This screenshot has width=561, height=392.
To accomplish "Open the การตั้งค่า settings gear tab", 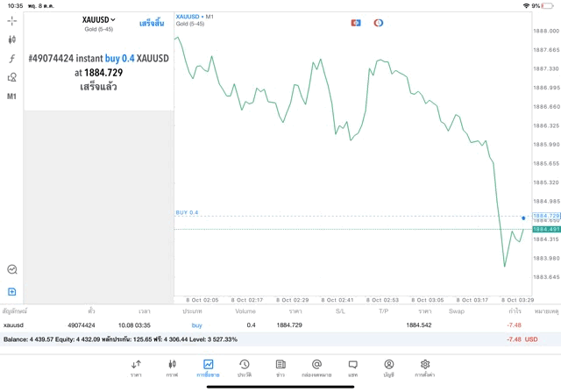I will coord(424,368).
